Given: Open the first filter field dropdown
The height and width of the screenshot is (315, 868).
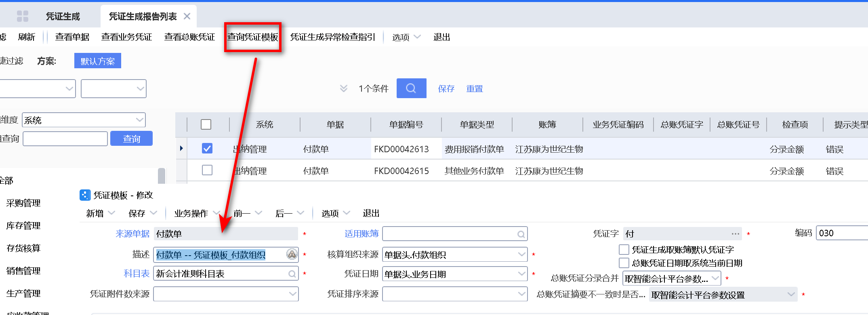Looking at the screenshot, I should 70,88.
